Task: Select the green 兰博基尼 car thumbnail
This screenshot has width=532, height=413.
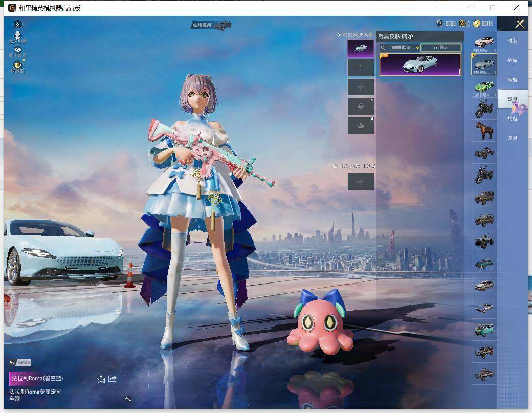Action: [x=484, y=87]
